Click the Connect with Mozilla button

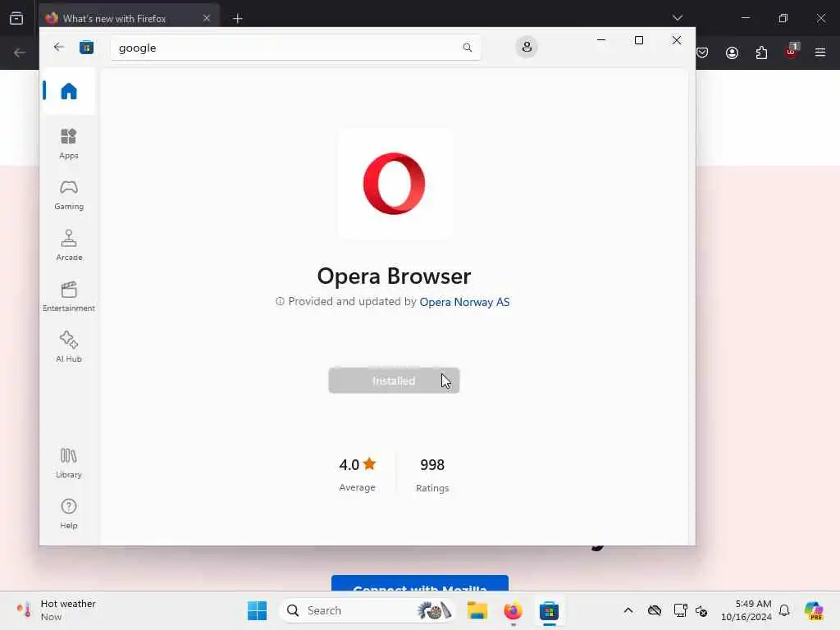[x=420, y=583]
